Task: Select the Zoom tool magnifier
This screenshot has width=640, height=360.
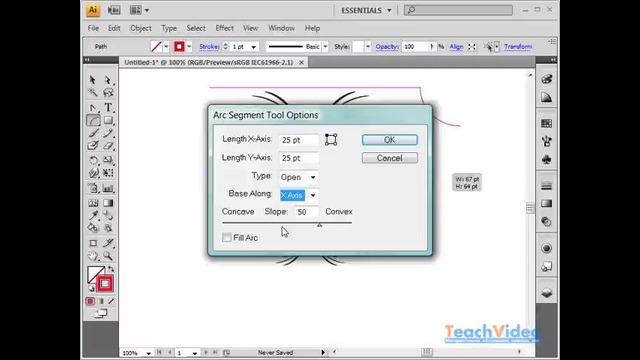Action: (108, 256)
